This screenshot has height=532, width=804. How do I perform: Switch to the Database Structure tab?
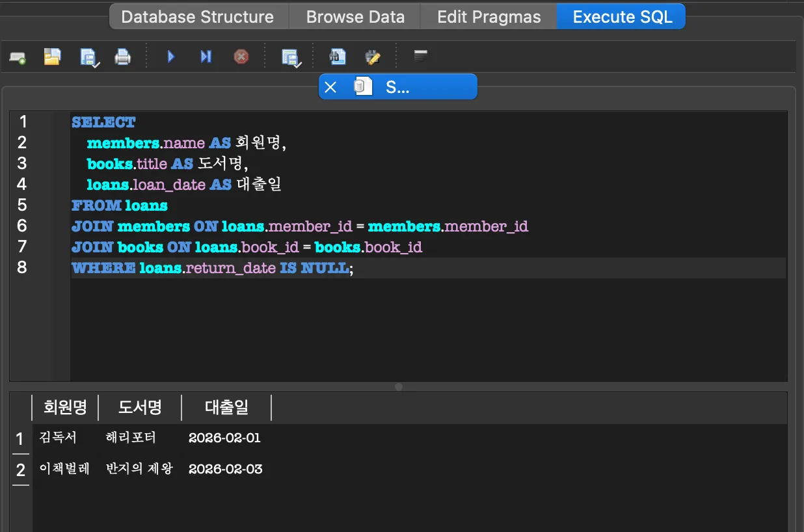point(197,17)
